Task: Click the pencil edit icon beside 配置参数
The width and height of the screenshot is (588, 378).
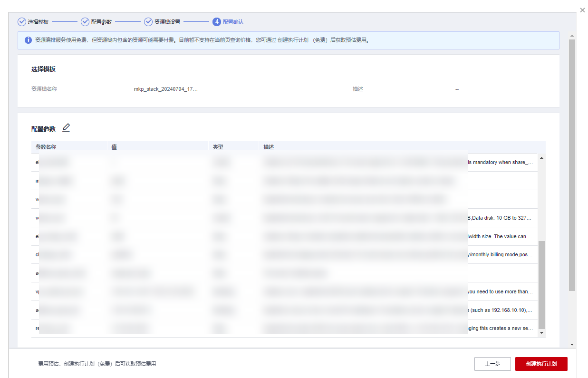Action: coord(66,128)
